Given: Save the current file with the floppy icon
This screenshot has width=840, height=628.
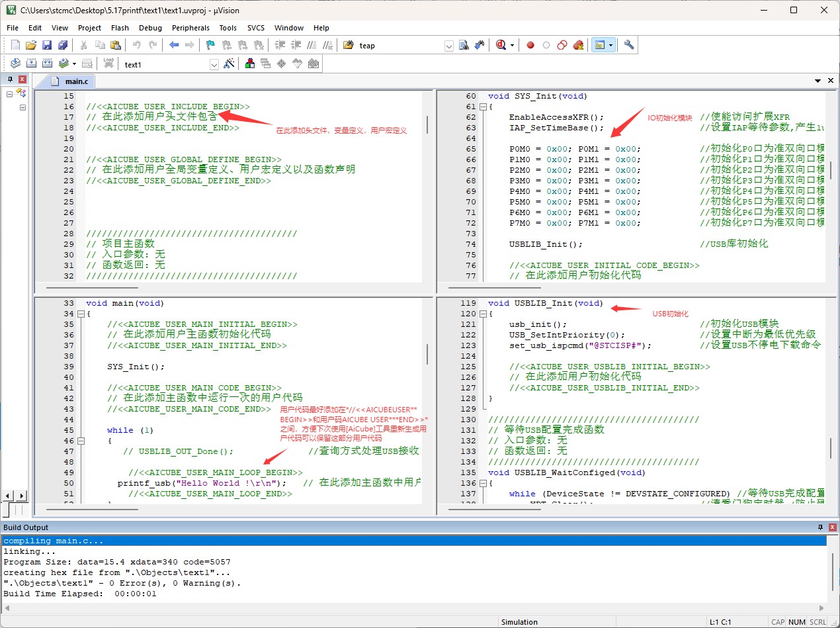Looking at the screenshot, I should (x=47, y=45).
